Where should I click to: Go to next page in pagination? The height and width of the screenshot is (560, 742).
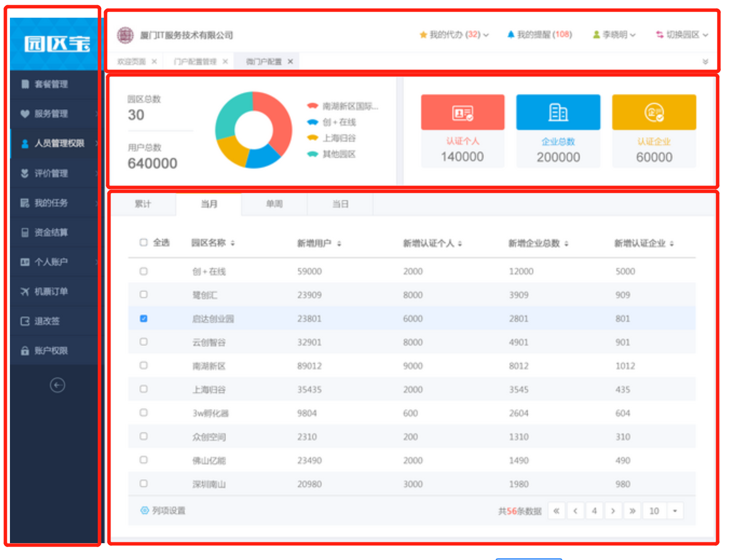point(613,511)
